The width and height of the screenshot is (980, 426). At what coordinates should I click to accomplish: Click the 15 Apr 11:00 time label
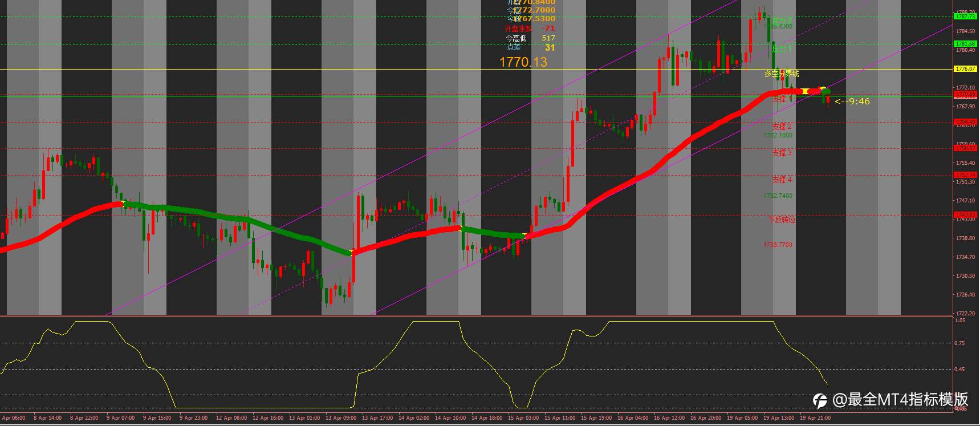click(560, 417)
